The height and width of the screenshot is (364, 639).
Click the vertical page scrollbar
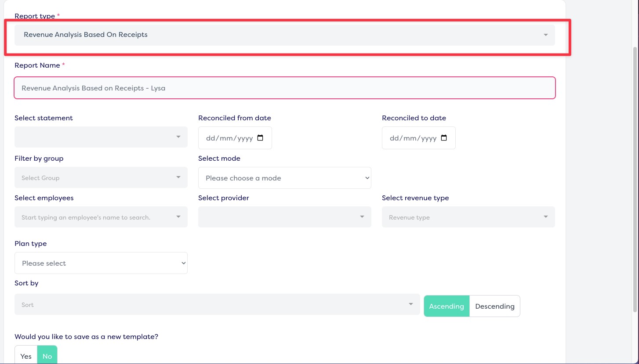(x=635, y=176)
